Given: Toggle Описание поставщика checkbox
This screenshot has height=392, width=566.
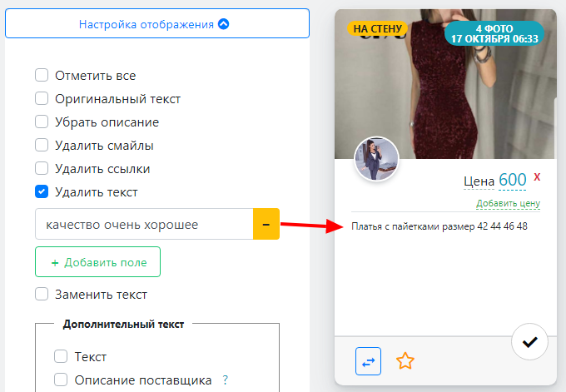Looking at the screenshot, I should (61, 380).
